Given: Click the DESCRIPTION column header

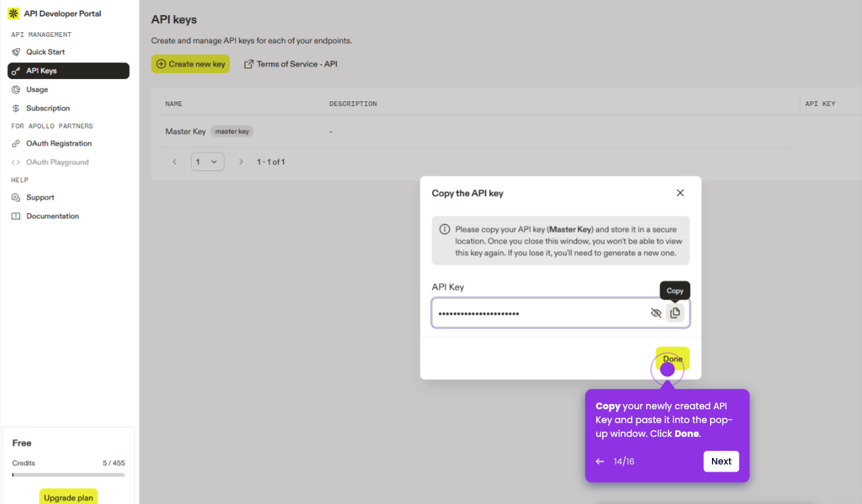Looking at the screenshot, I should pos(353,104).
